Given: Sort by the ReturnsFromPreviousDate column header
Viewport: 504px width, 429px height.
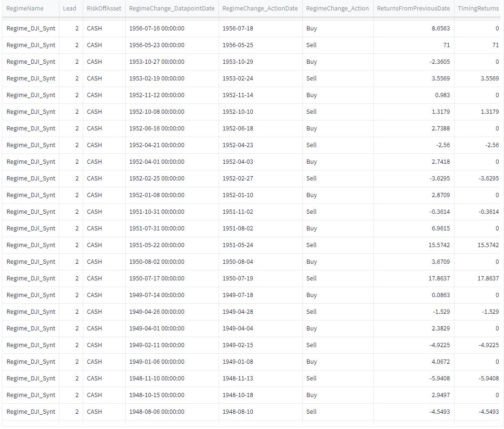Looking at the screenshot, I should (x=412, y=8).
